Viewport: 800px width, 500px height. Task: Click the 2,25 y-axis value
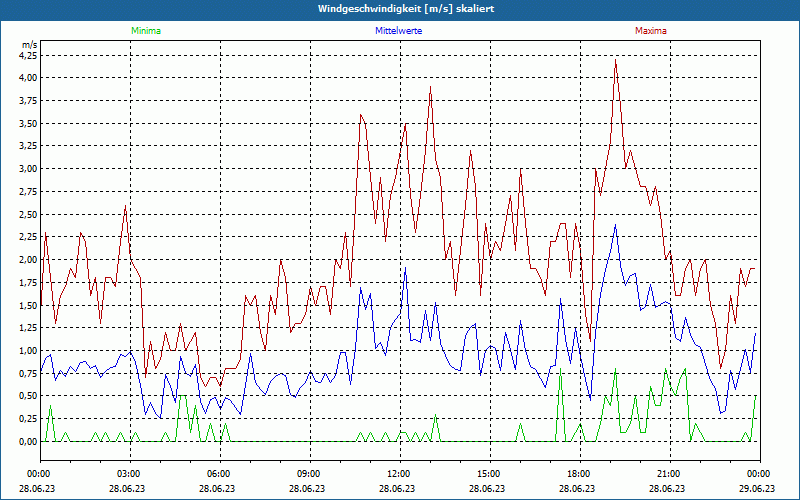point(28,237)
